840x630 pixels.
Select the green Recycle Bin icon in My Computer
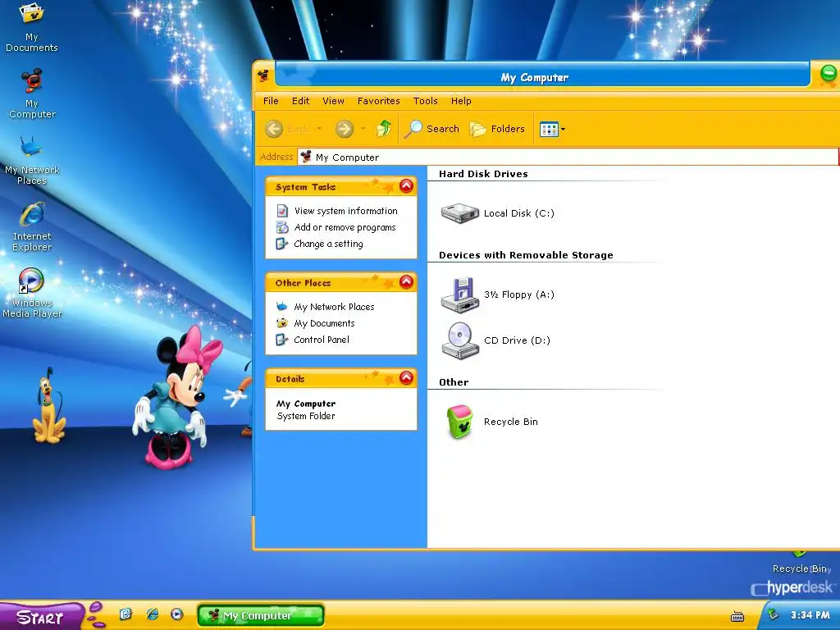coord(459,422)
